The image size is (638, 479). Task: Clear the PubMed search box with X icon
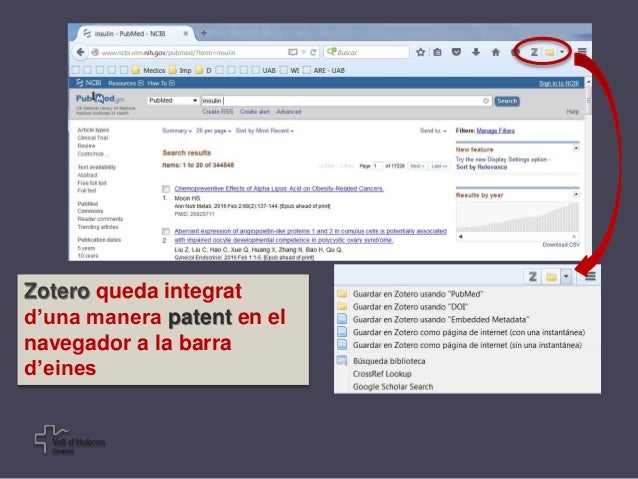[486, 101]
